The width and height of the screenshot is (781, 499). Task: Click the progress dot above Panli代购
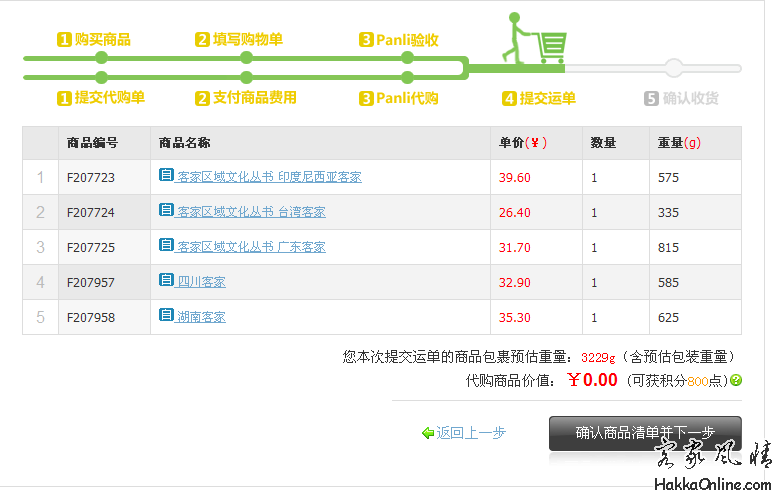pyautogui.click(x=407, y=77)
